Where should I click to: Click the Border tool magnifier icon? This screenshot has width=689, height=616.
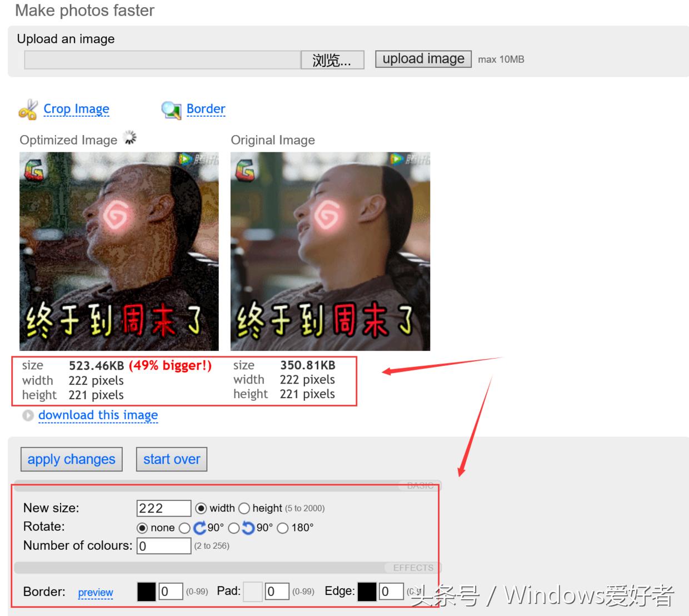[x=171, y=110]
